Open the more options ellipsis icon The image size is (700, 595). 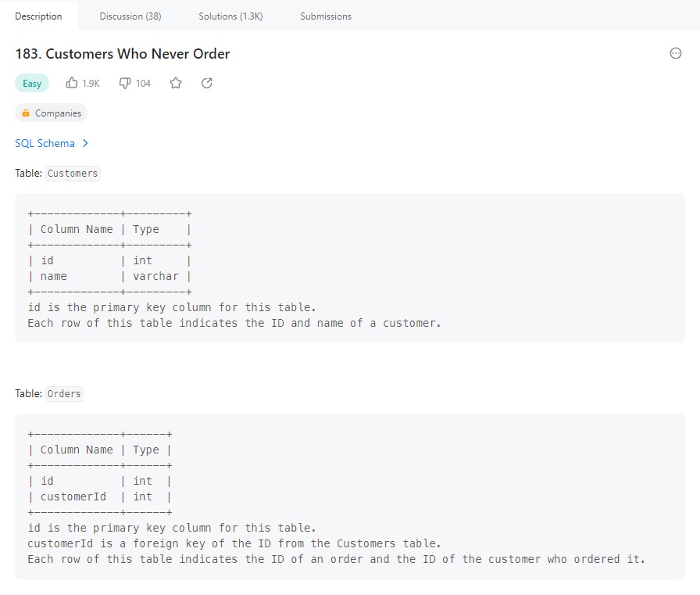tap(676, 53)
